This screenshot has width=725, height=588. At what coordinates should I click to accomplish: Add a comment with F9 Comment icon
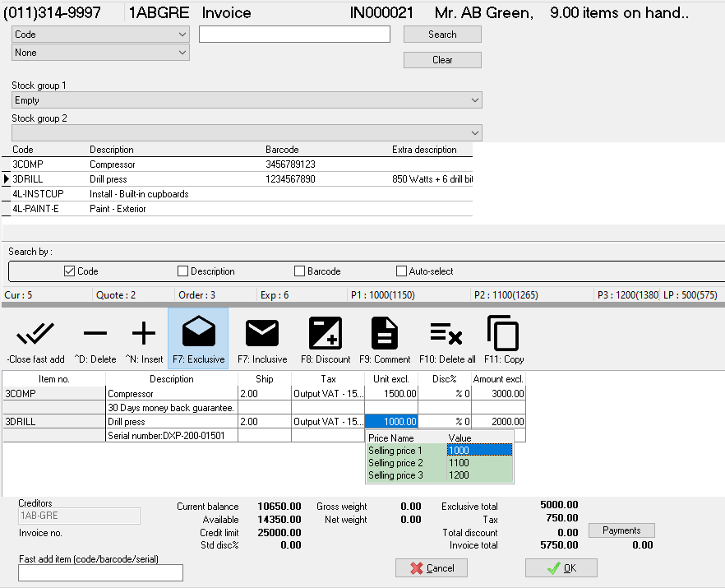384,333
